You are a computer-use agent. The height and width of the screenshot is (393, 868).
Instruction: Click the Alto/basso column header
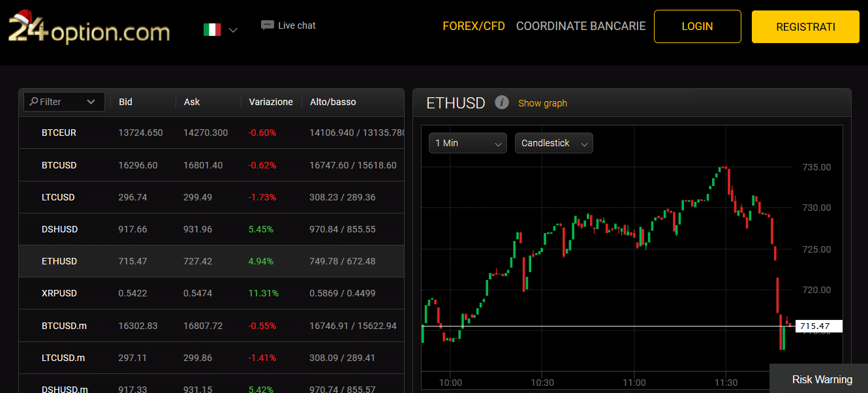333,102
